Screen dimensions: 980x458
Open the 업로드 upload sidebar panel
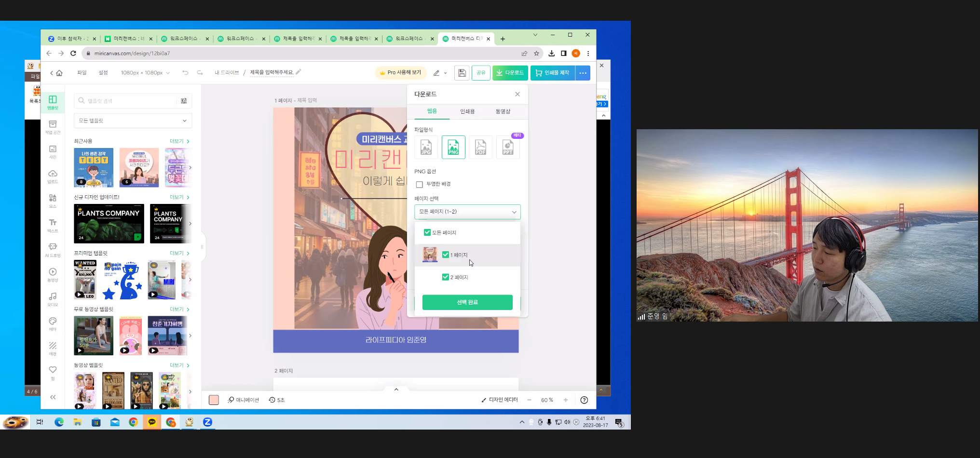53,176
